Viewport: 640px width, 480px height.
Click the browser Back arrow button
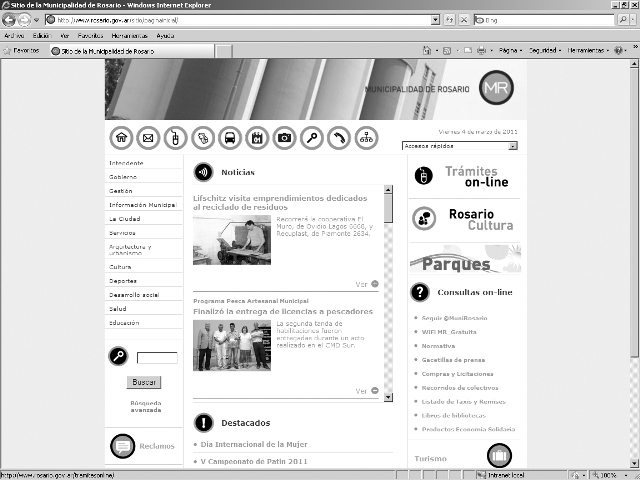9,20
